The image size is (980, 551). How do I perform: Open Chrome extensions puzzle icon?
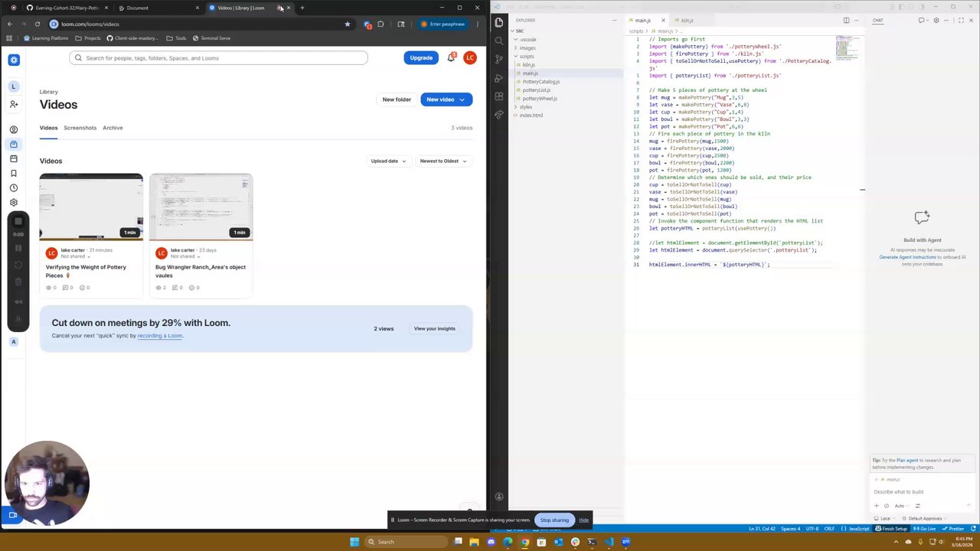381,24
